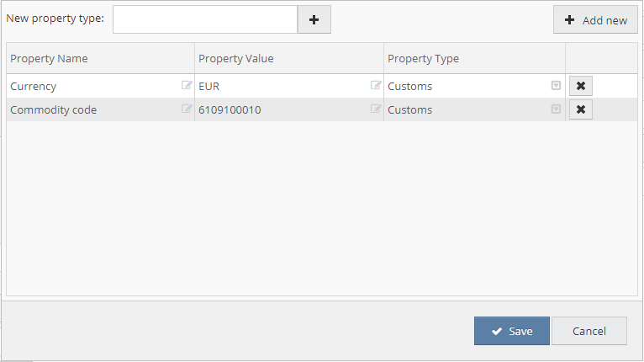The image size is (644, 362).
Task: Sort by Property Name column header
Action: tap(49, 58)
